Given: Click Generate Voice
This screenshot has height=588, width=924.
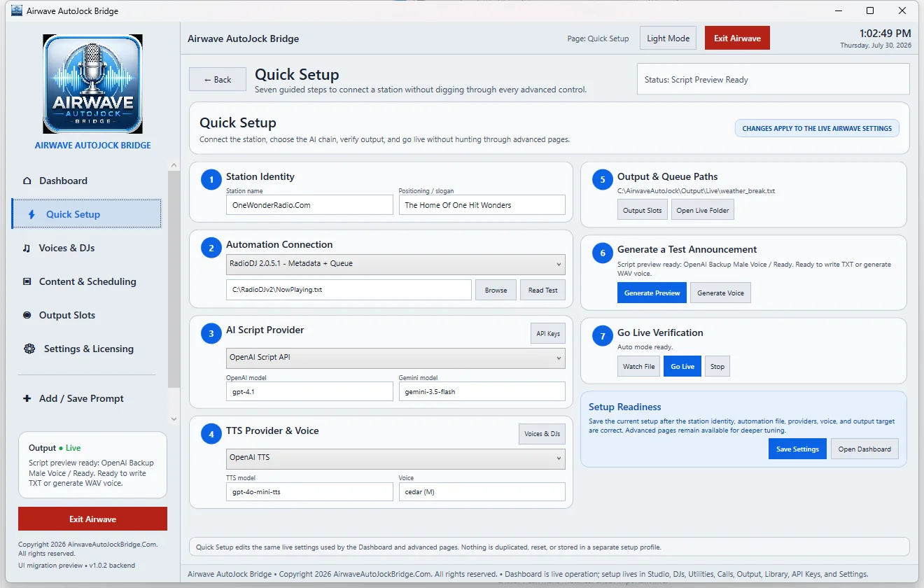Looking at the screenshot, I should coord(721,293).
